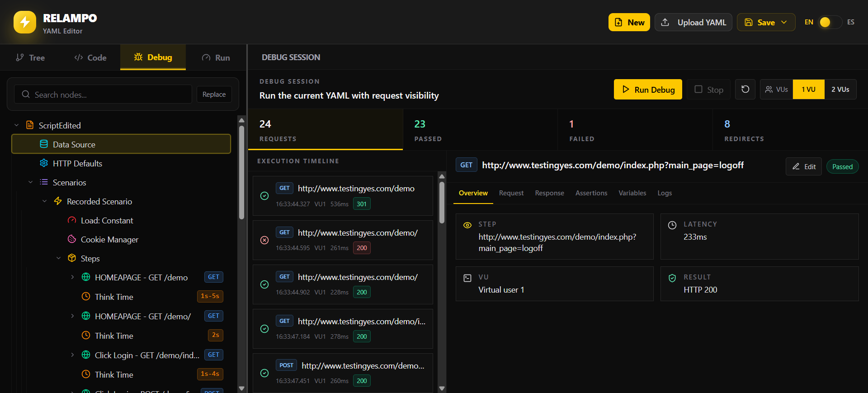Select the Data Source tree row
This screenshot has height=393, width=868.
pyautogui.click(x=121, y=144)
